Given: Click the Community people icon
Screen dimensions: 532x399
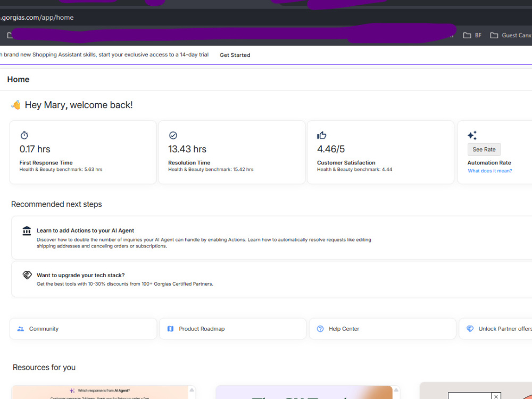Looking at the screenshot, I should point(20,329).
